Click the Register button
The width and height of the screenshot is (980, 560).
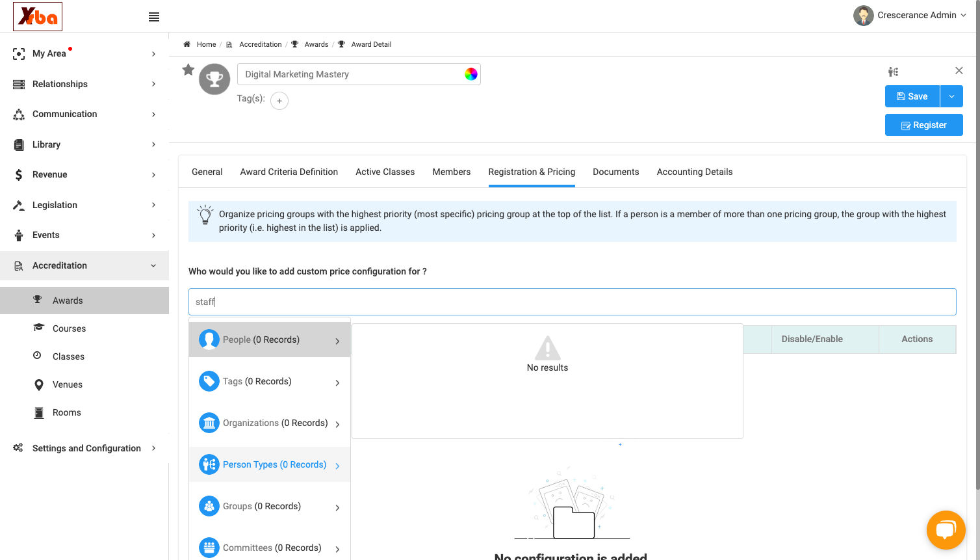(x=924, y=125)
